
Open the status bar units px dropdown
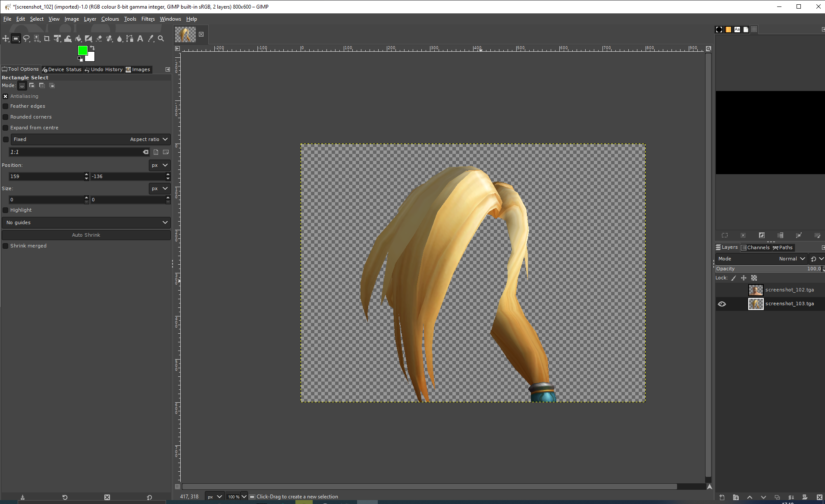tap(214, 497)
